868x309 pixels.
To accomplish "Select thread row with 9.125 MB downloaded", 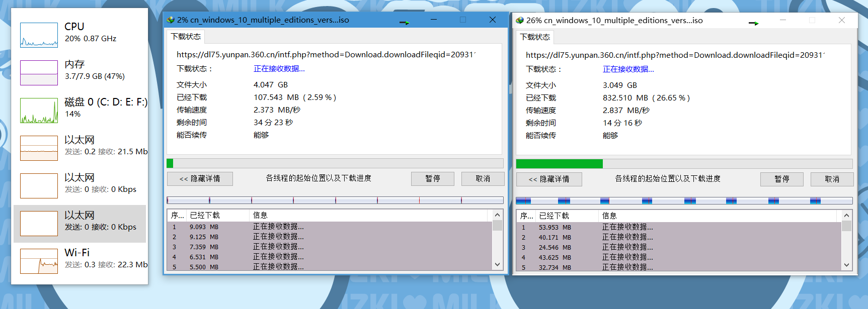I will (x=330, y=237).
